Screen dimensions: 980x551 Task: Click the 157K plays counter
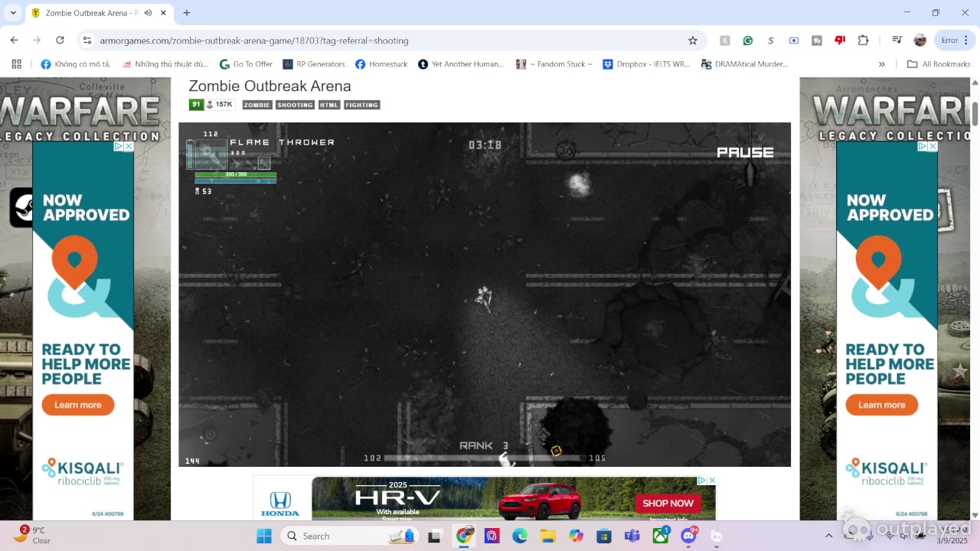pos(220,105)
